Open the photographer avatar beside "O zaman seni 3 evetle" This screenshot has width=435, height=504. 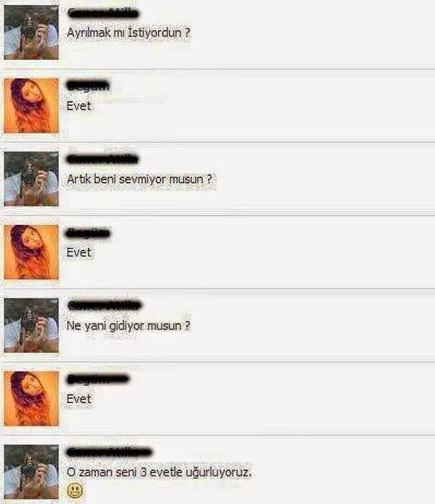(31, 472)
